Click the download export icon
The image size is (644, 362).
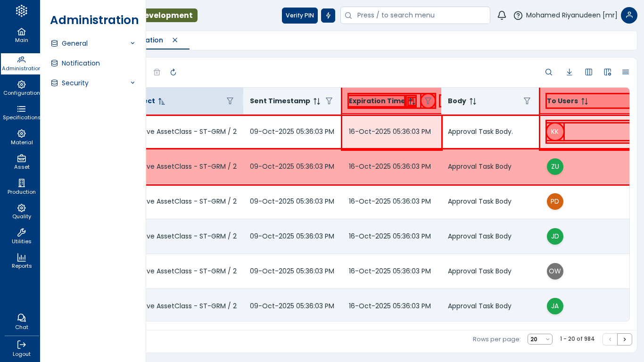tap(569, 72)
